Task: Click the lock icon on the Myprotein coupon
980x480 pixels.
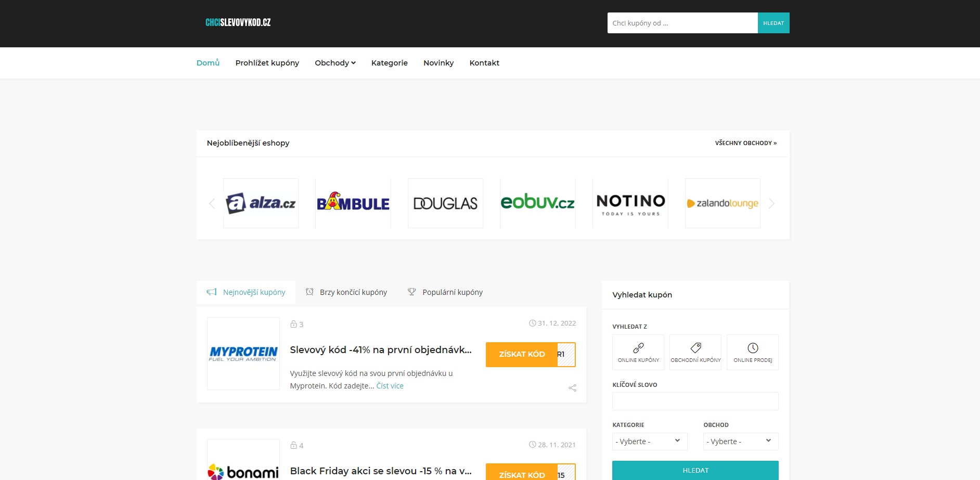Action: pyautogui.click(x=293, y=324)
